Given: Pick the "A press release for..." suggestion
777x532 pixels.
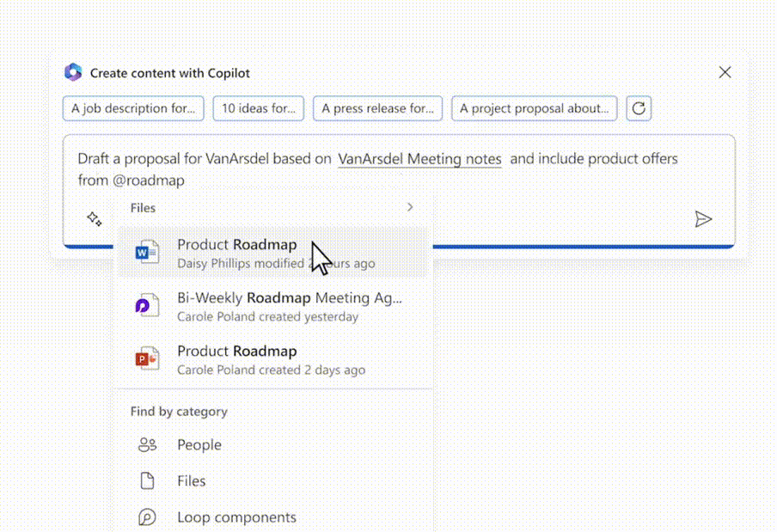Looking at the screenshot, I should coord(377,108).
